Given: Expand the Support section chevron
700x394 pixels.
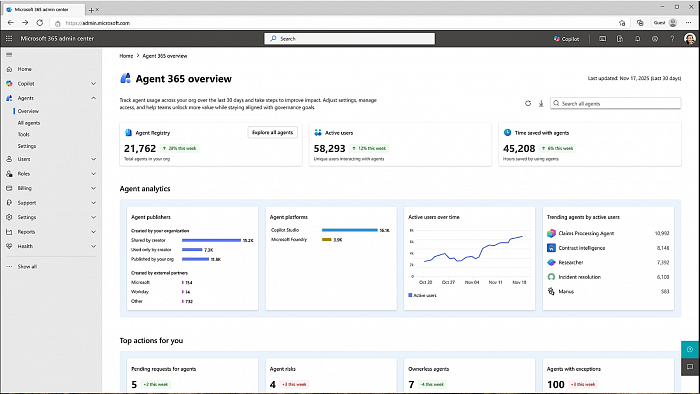Looking at the screenshot, I should point(93,203).
